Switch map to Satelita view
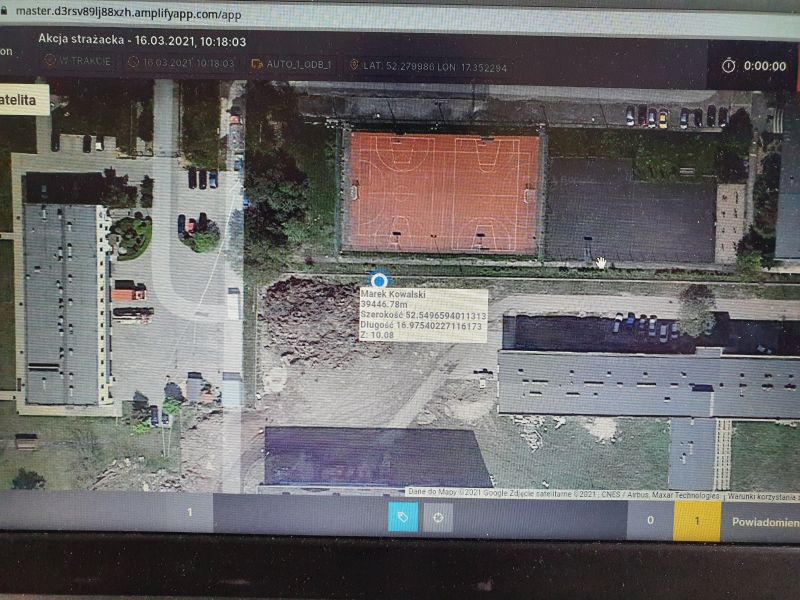This screenshot has width=800, height=600. [x=22, y=99]
